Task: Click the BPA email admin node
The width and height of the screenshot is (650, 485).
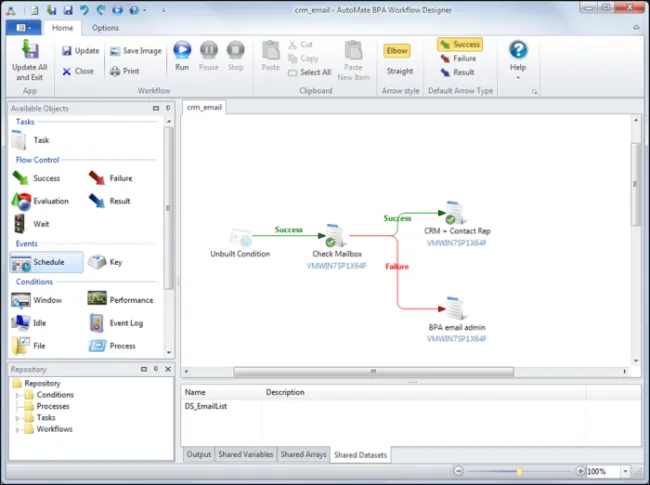Action: pyautogui.click(x=457, y=319)
